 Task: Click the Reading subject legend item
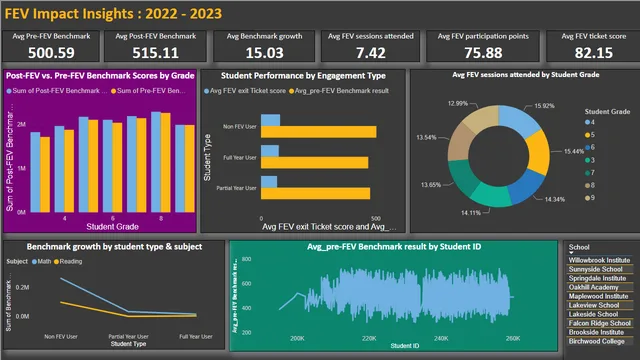(68, 261)
